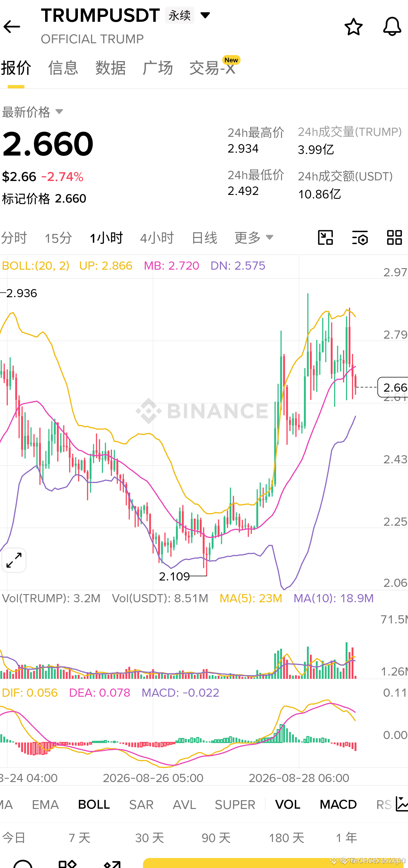
Task: Tap the DEA: 0.078 legend value
Action: coord(99,693)
